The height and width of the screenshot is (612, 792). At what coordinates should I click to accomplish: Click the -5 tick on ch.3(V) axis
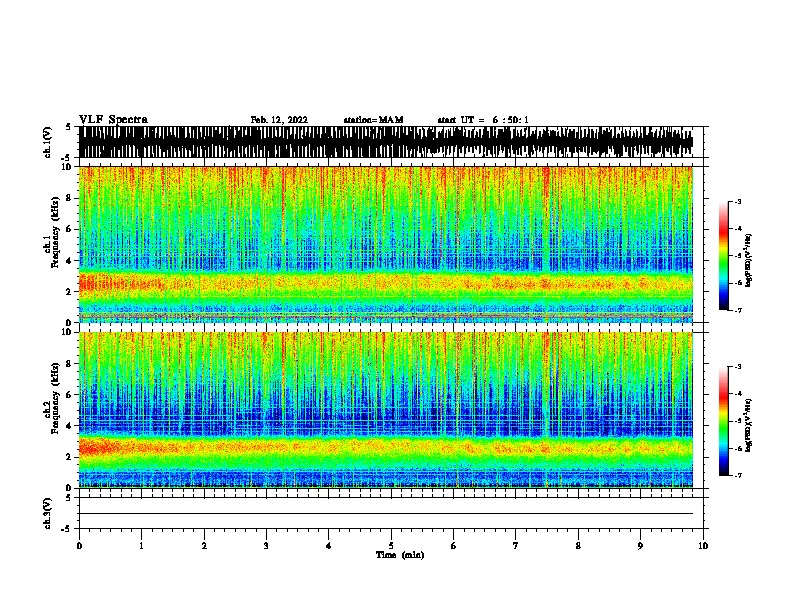(67, 529)
